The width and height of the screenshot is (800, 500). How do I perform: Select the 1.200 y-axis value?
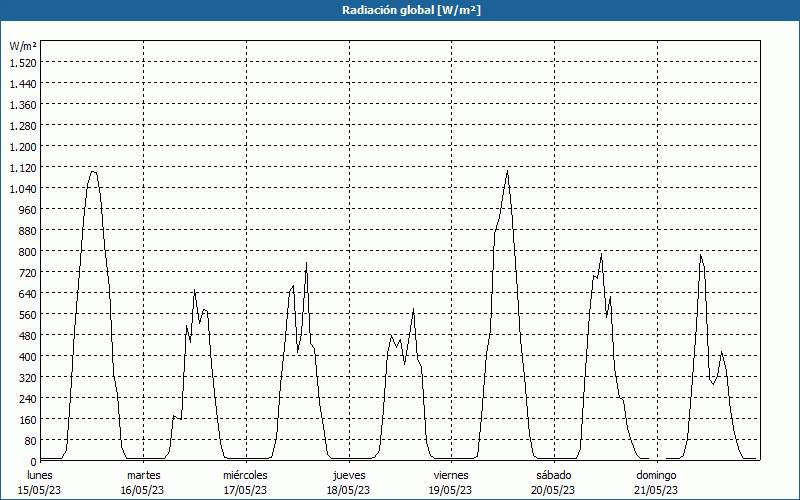(x=23, y=147)
